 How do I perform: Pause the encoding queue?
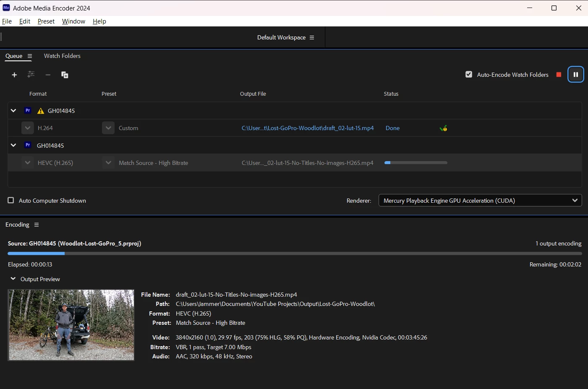click(x=576, y=75)
